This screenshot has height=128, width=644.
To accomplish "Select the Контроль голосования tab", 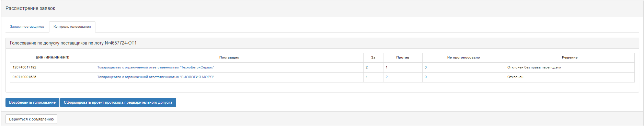I will pos(72,27).
